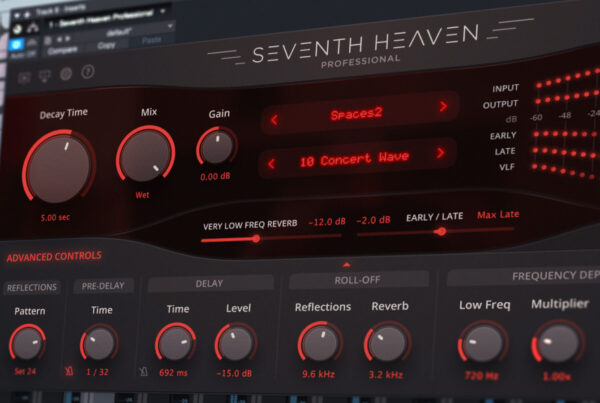This screenshot has width=600, height=403.
Task: Click the 3.2 kHz reverb roll-off value
Action: (385, 375)
